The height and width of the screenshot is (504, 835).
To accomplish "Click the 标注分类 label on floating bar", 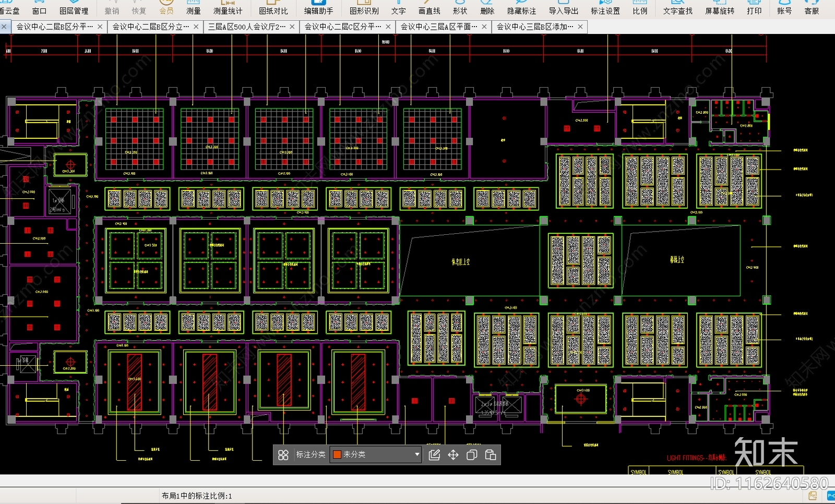I will click(311, 454).
